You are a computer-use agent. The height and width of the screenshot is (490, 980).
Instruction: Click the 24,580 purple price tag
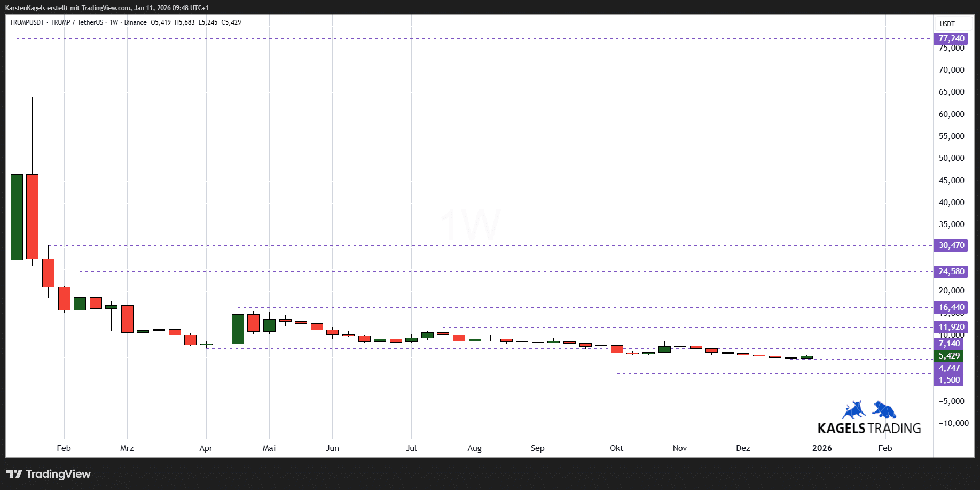click(x=951, y=271)
